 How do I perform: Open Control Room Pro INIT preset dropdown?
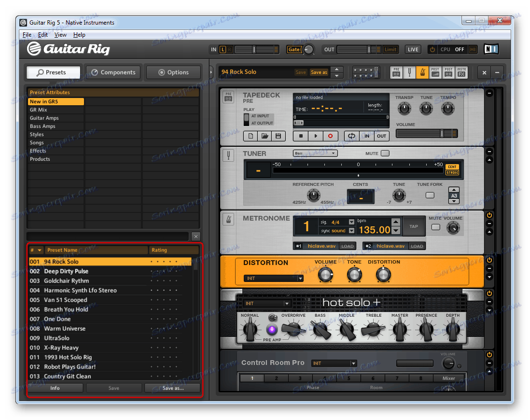click(x=334, y=363)
